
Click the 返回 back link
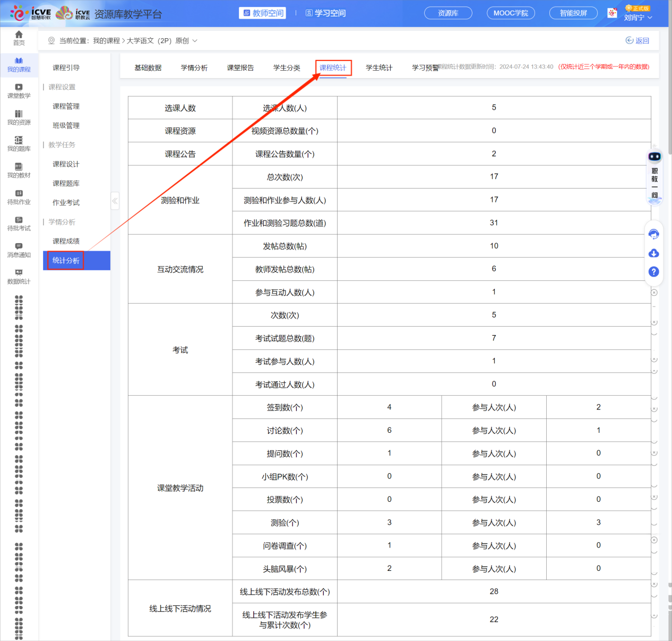point(637,41)
